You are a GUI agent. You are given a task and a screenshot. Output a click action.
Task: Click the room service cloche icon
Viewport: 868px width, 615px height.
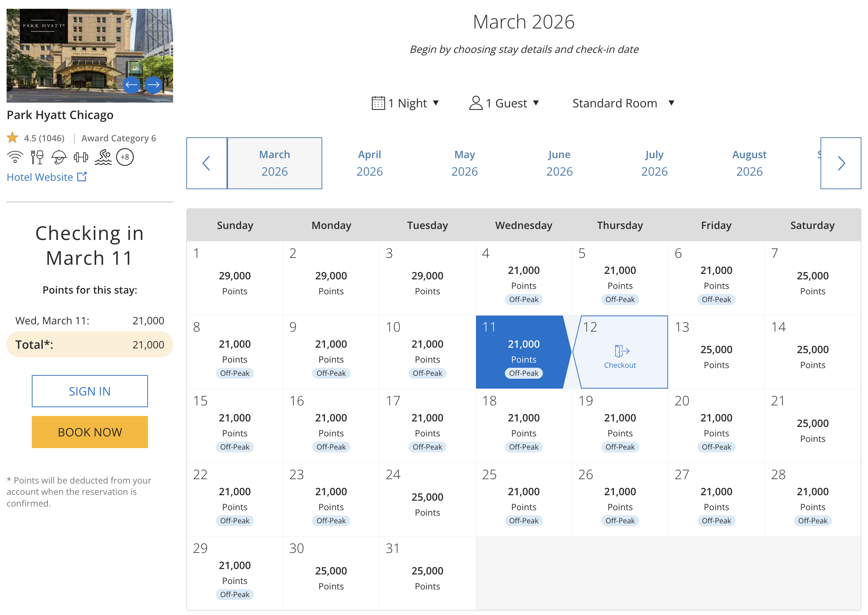tap(59, 157)
